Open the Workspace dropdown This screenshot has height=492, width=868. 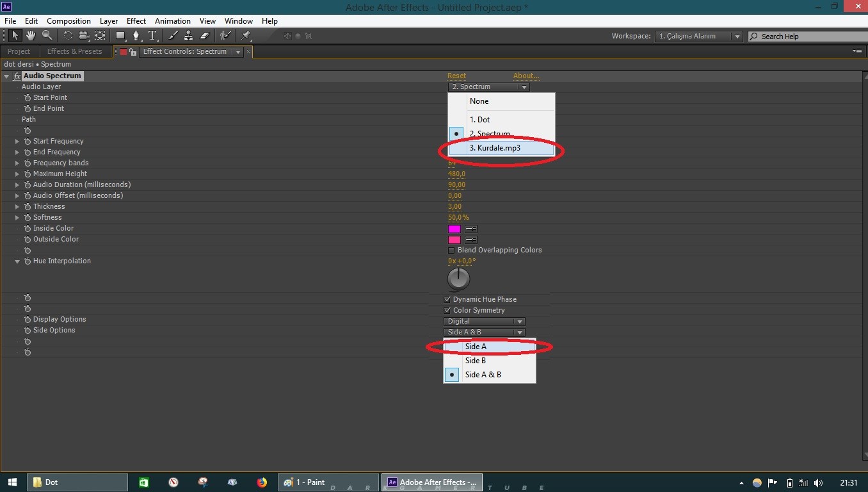699,37
